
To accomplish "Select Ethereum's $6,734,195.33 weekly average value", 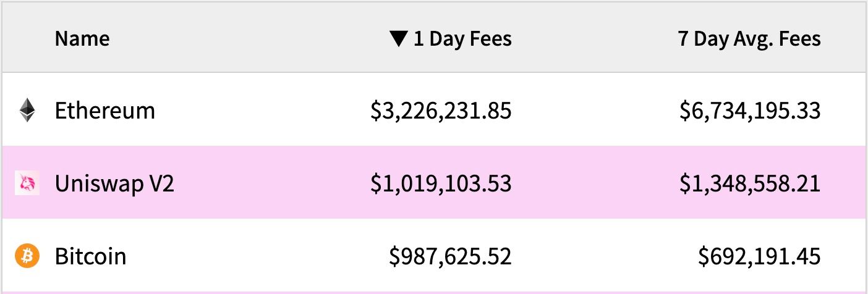I will coord(751,111).
